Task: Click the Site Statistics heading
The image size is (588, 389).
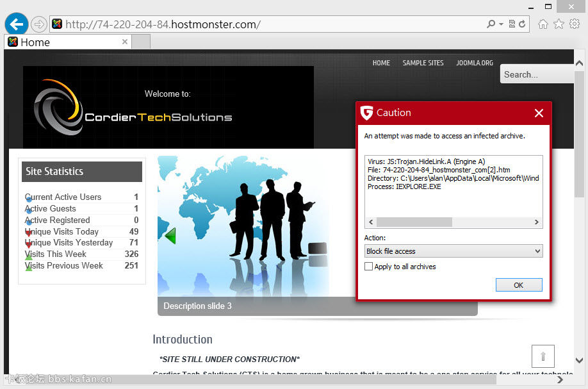Action: (x=82, y=172)
